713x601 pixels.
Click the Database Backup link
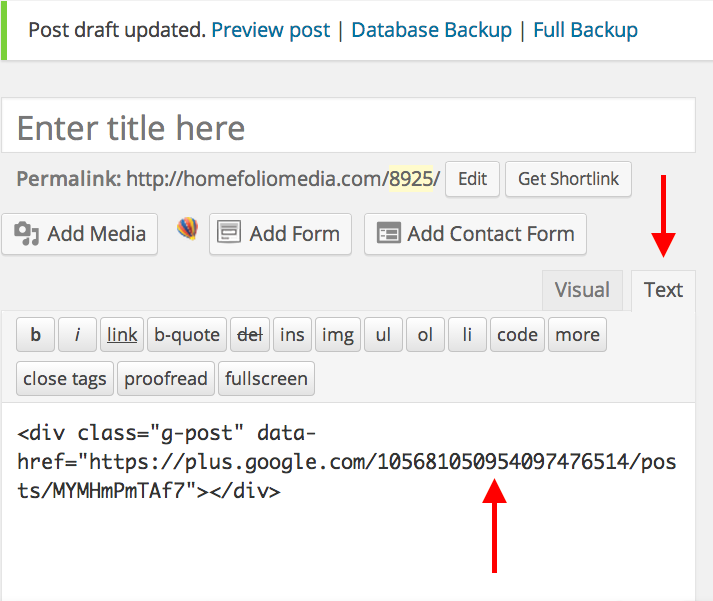[432, 30]
